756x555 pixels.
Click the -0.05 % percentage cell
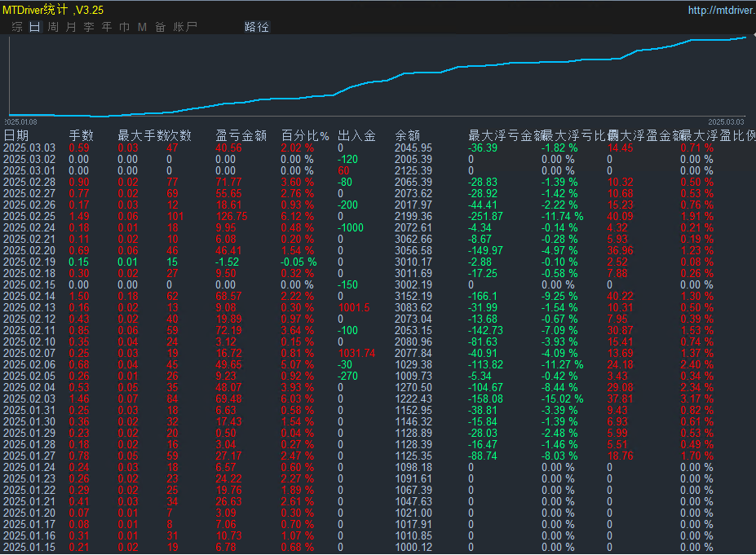coord(299,262)
